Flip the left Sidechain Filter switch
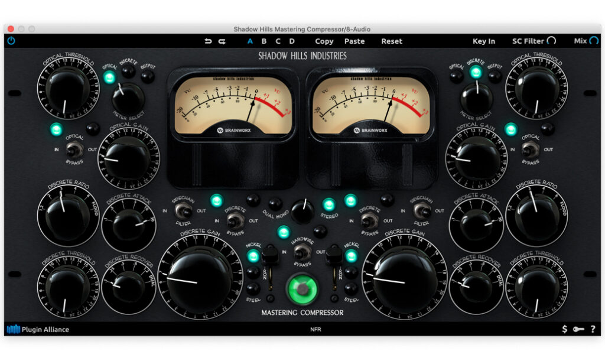The height and width of the screenshot is (364, 605). pyautogui.click(x=183, y=211)
